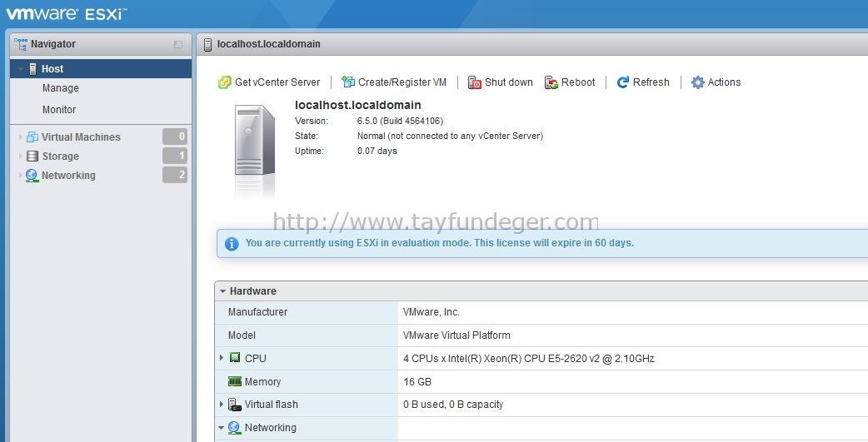The image size is (868, 442).
Task: Click the Host server icon in Navigator
Action: [x=32, y=69]
